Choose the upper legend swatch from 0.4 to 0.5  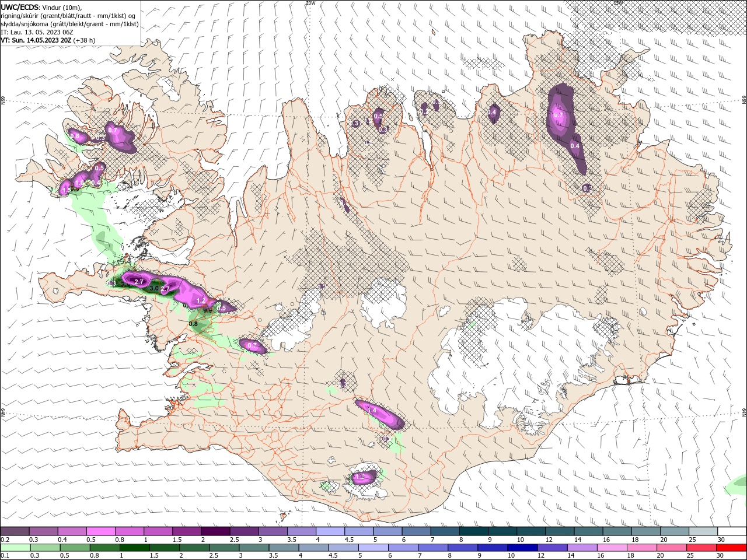(x=72, y=531)
